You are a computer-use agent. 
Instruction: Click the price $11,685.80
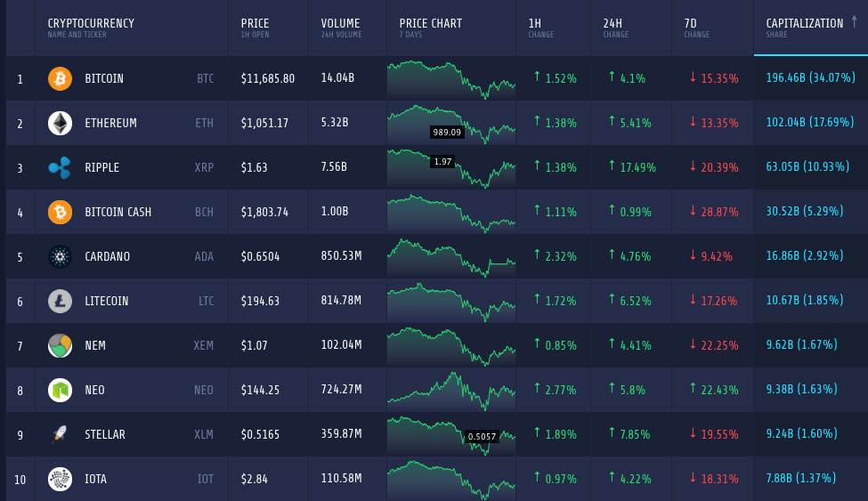[x=268, y=78]
